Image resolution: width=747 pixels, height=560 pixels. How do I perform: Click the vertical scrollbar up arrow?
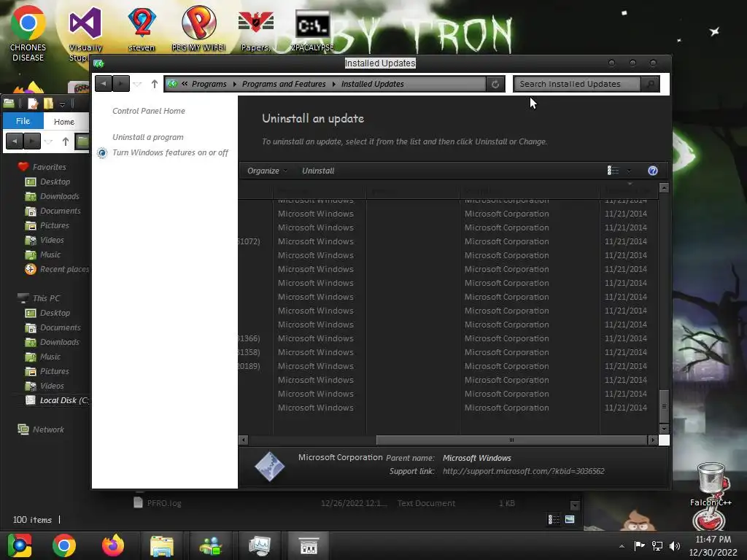(x=664, y=187)
